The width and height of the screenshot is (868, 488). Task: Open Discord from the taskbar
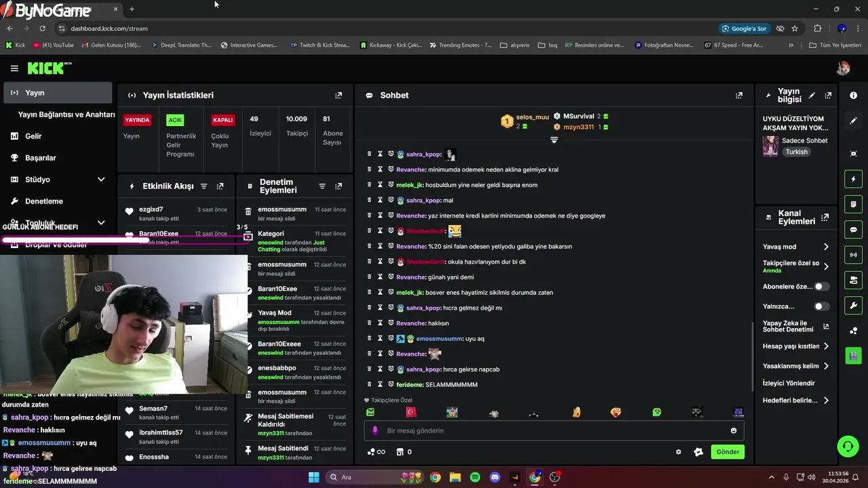[494, 477]
